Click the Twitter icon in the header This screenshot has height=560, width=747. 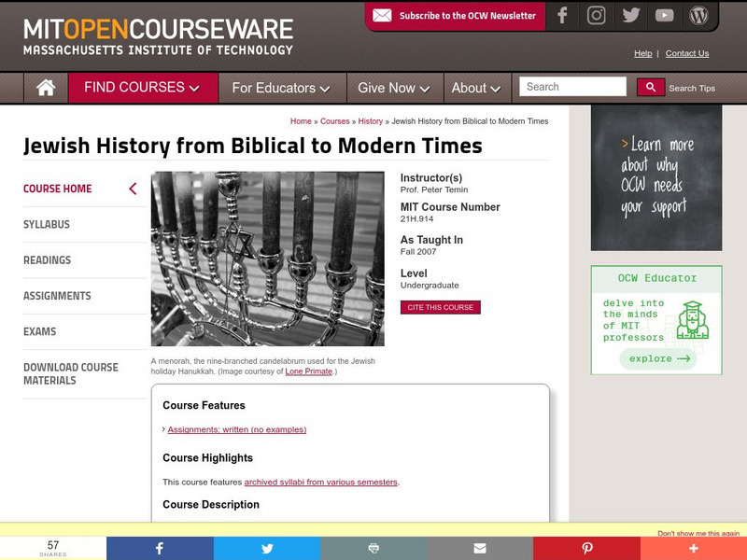click(x=631, y=15)
